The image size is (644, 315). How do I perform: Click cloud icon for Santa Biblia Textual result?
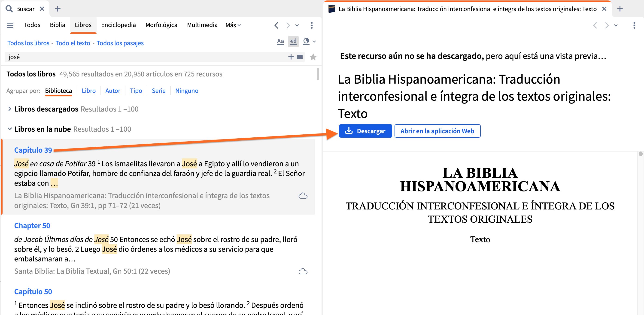pyautogui.click(x=303, y=271)
